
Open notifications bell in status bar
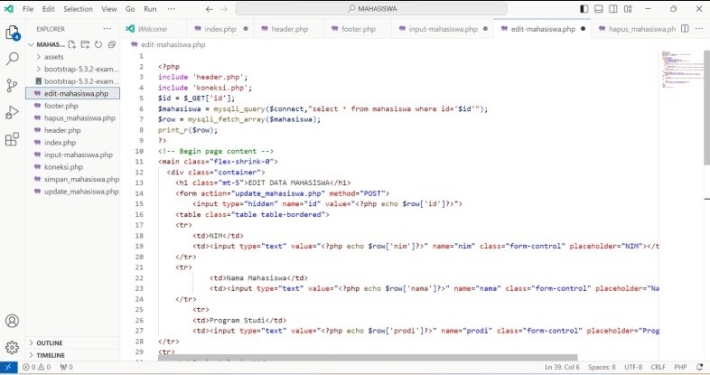(x=700, y=367)
